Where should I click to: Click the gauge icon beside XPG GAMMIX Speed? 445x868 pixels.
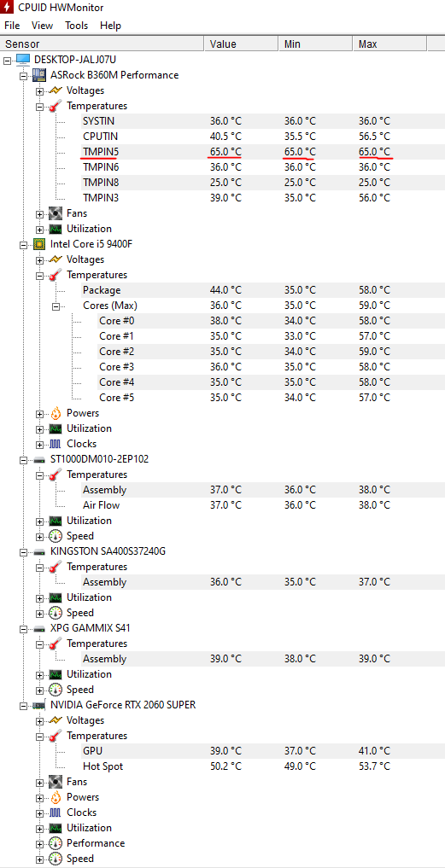point(56,690)
